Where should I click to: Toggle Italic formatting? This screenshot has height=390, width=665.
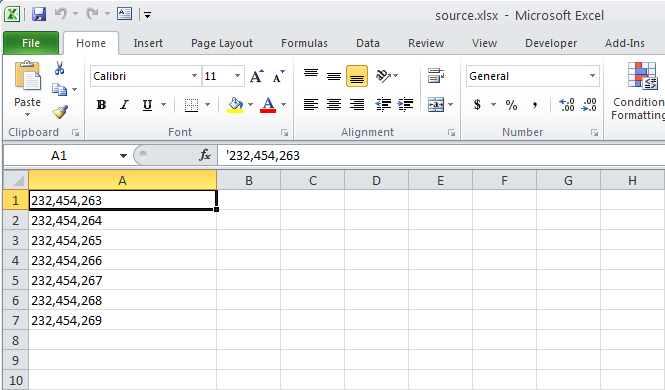coord(124,105)
